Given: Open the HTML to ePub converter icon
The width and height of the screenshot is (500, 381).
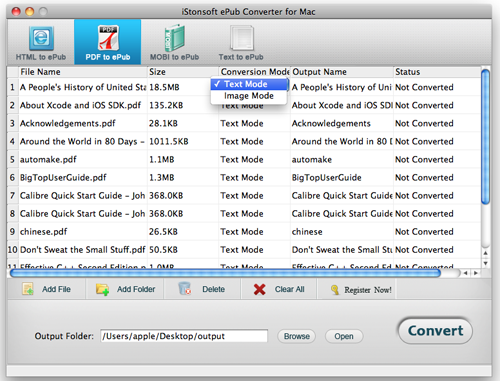Looking at the screenshot, I should [x=41, y=38].
